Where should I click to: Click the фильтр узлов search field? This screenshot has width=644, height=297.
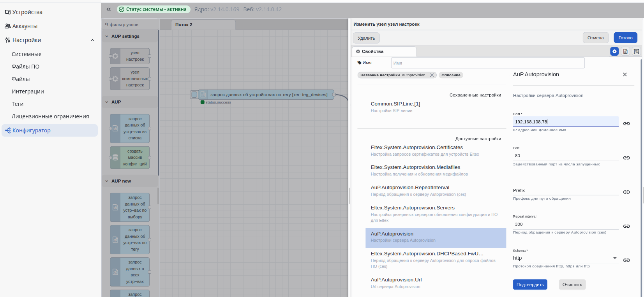click(130, 25)
